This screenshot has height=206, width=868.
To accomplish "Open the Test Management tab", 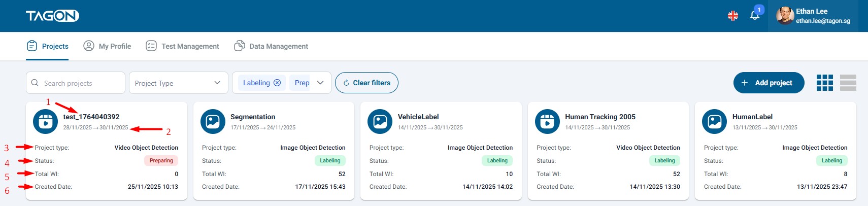I will coord(182,46).
